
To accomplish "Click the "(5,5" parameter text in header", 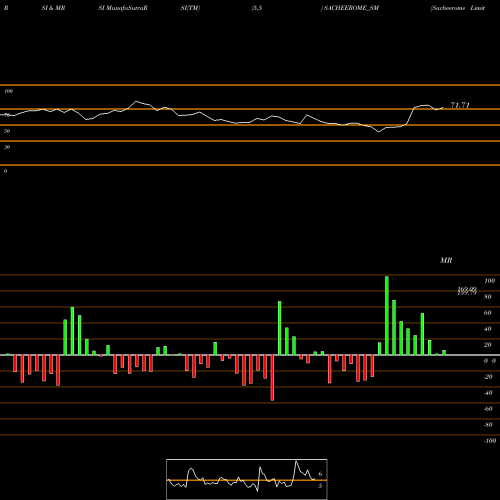I will tap(257, 8).
